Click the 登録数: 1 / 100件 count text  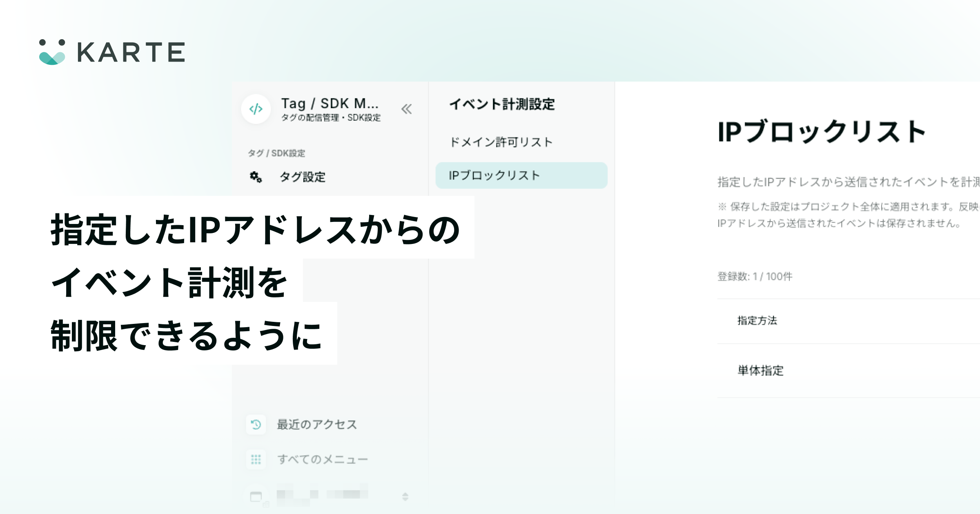pyautogui.click(x=755, y=277)
